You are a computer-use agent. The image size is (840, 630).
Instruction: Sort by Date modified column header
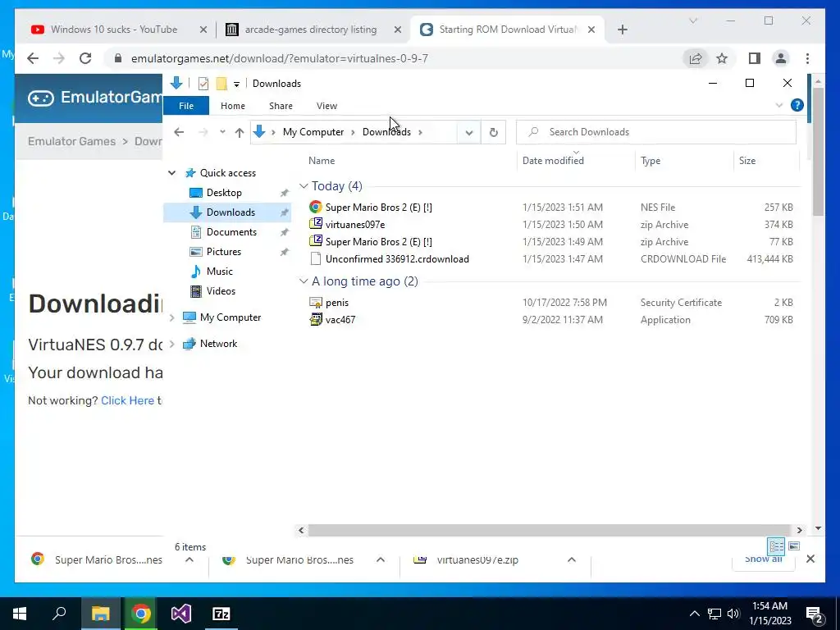tap(553, 161)
